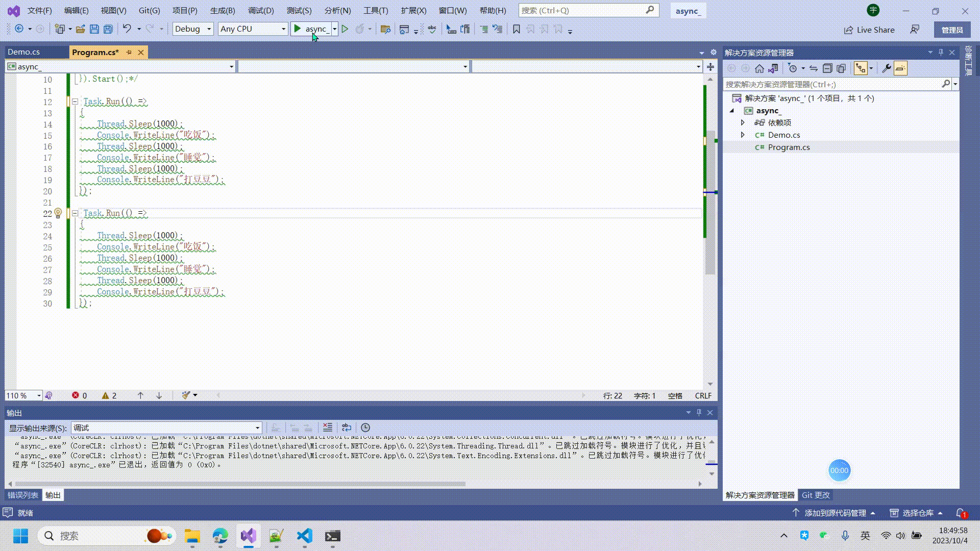Collapse the Task.Run block at line 12
Screen dimensions: 980x551
pyautogui.click(x=75, y=102)
